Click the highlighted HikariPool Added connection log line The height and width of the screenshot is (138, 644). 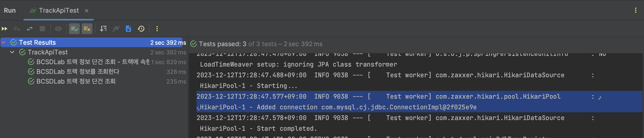click(x=338, y=107)
